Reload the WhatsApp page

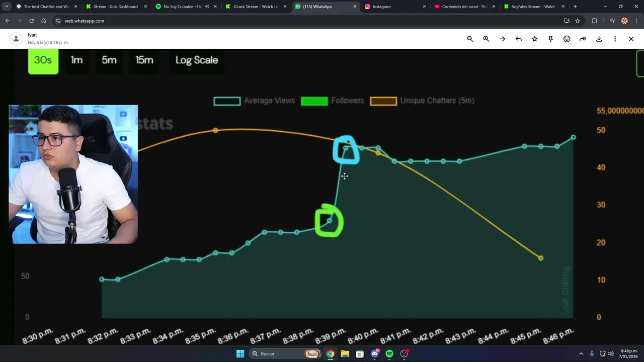coord(31,21)
